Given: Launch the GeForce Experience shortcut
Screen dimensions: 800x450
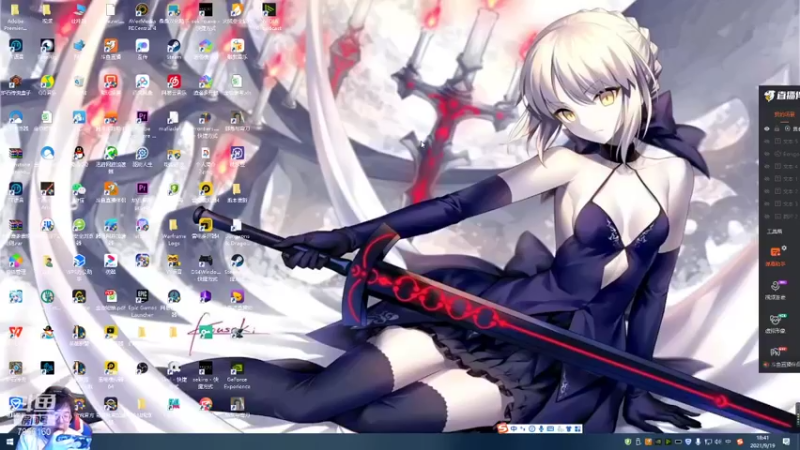Looking at the screenshot, I should click(237, 368).
